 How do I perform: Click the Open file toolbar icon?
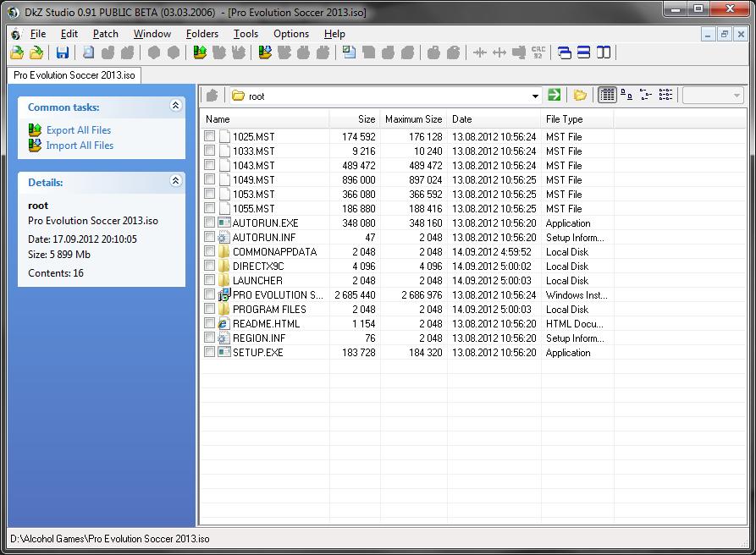tap(17, 52)
